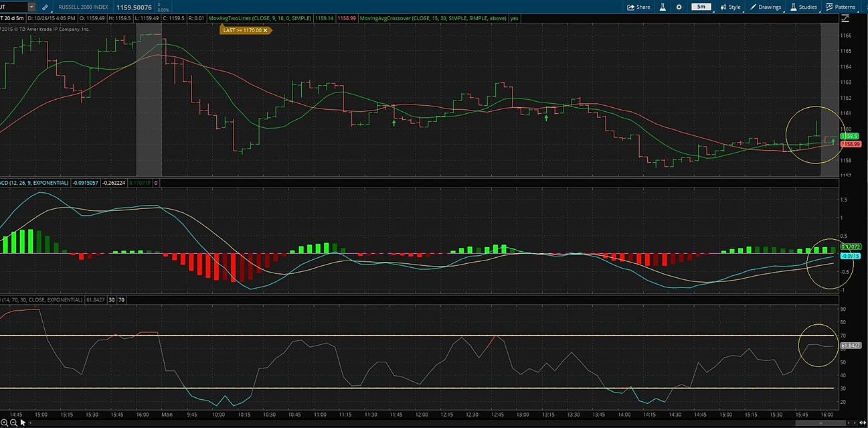
Task: Expand the symbol selector dropdown arrow
Action: tap(31, 7)
